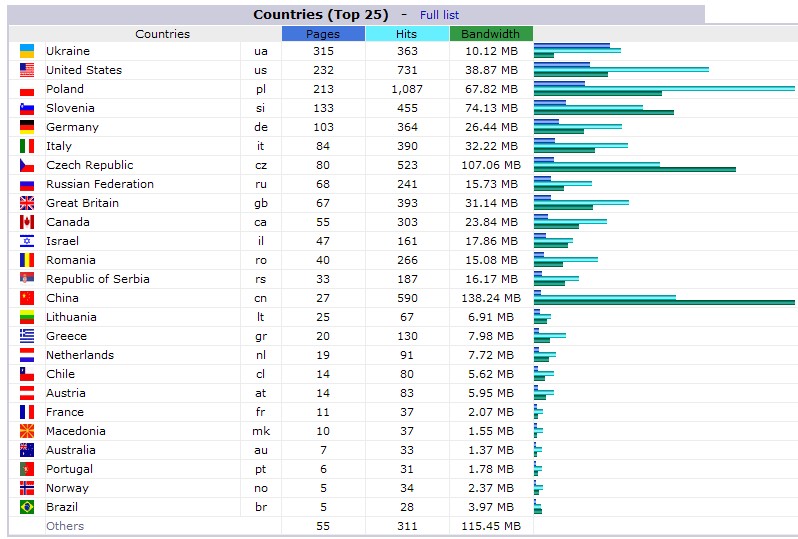798x539 pixels.
Task: Open the Full list link
Action: click(x=439, y=15)
